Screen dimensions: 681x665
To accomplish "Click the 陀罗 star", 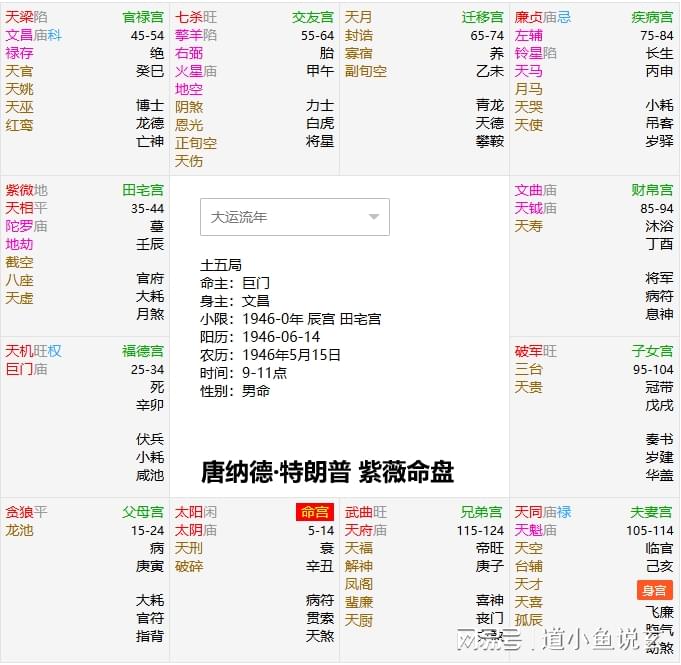I will pos(19,226).
